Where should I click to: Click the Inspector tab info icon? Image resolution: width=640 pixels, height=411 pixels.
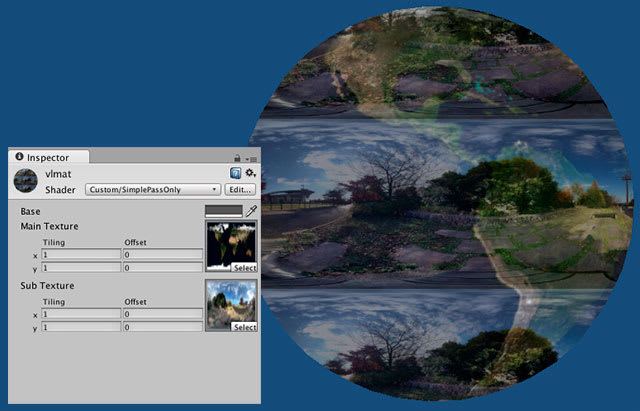(19, 157)
